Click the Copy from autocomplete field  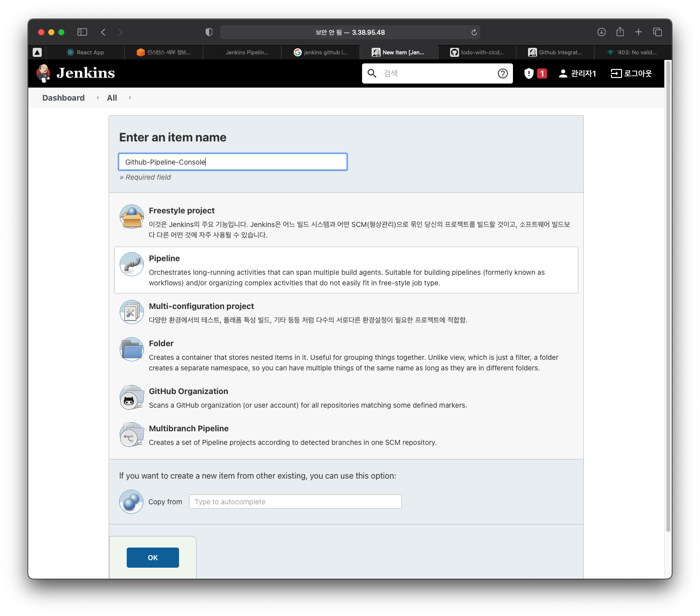(295, 502)
